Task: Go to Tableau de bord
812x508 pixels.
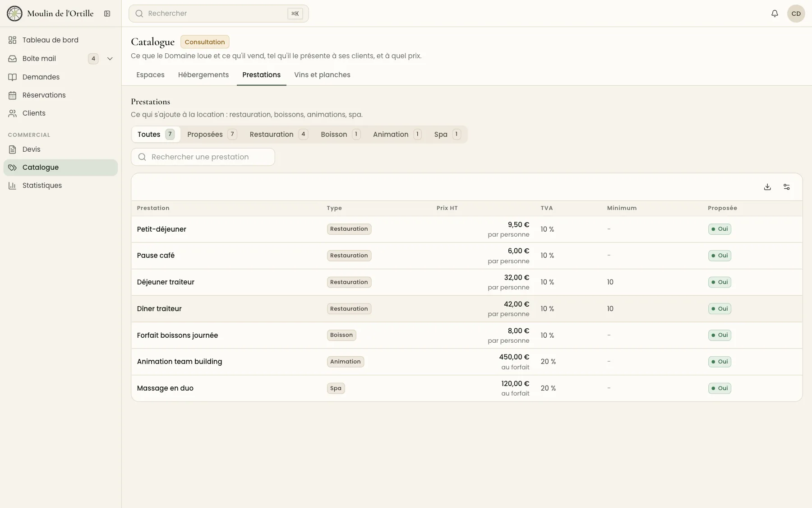Action: [x=60, y=40]
